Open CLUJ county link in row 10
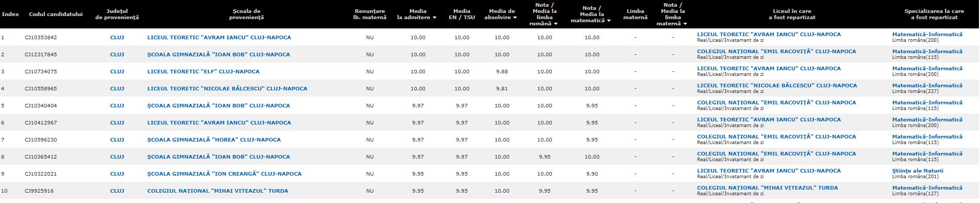Viewport: 980px width, 203px height. [117, 191]
